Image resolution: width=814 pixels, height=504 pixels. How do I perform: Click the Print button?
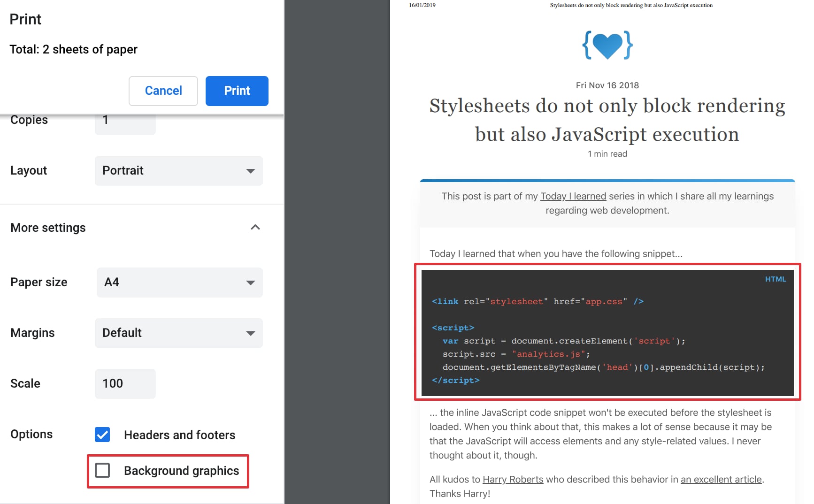[237, 91]
